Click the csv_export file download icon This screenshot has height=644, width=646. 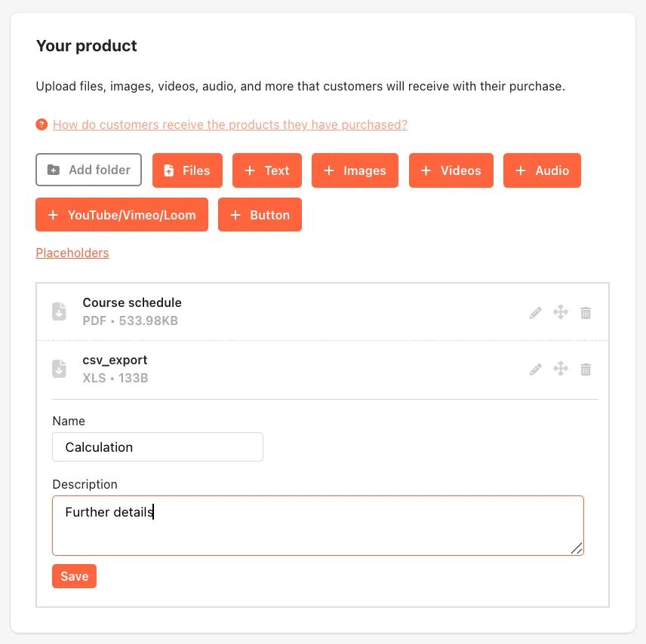(x=59, y=369)
